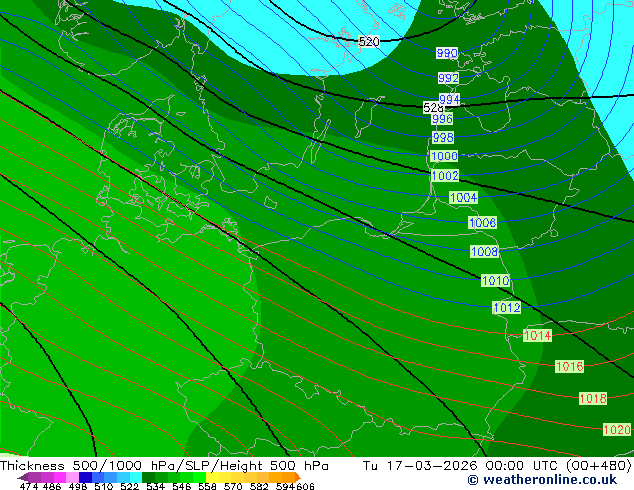
Task: Click the 1000 isobar pressure label
Action: 444,156
